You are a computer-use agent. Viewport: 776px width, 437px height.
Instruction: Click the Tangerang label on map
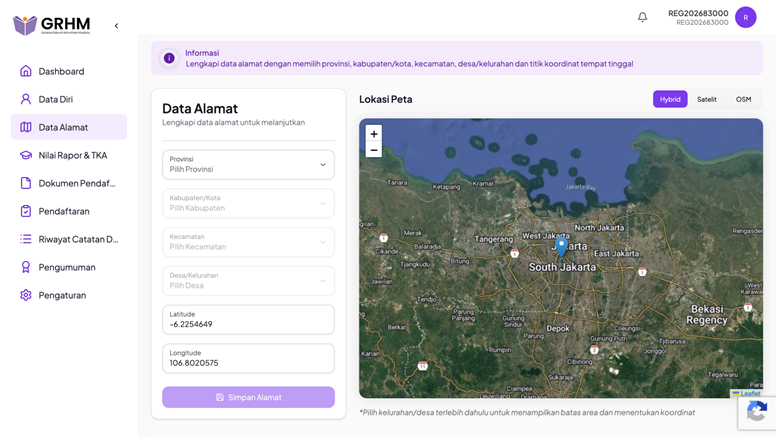click(x=493, y=239)
